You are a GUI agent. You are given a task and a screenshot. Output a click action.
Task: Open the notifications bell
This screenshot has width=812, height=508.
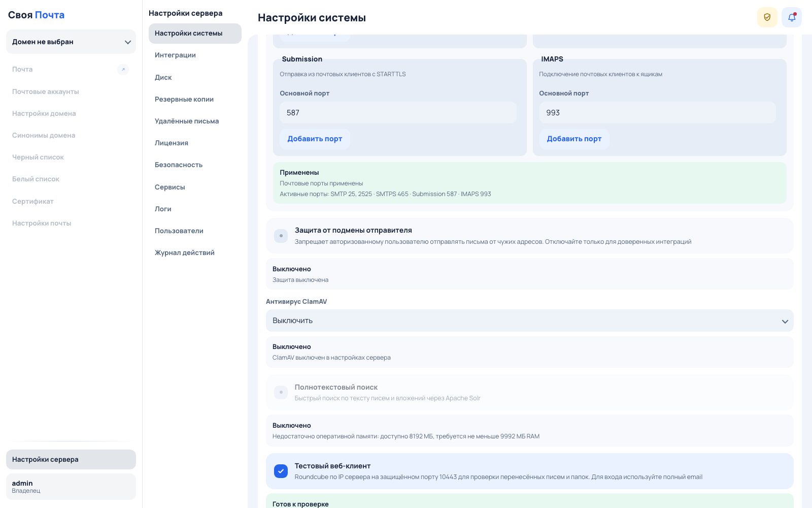[x=792, y=17]
